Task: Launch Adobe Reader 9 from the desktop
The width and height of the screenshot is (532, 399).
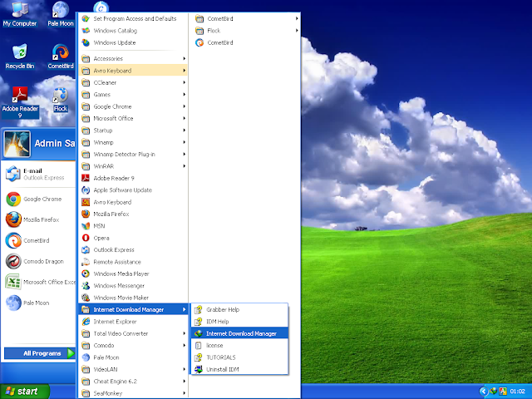Action: (x=19, y=98)
